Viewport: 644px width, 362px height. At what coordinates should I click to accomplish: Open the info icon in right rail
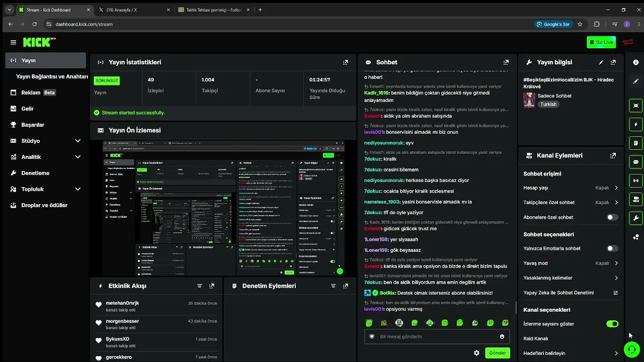point(636,62)
